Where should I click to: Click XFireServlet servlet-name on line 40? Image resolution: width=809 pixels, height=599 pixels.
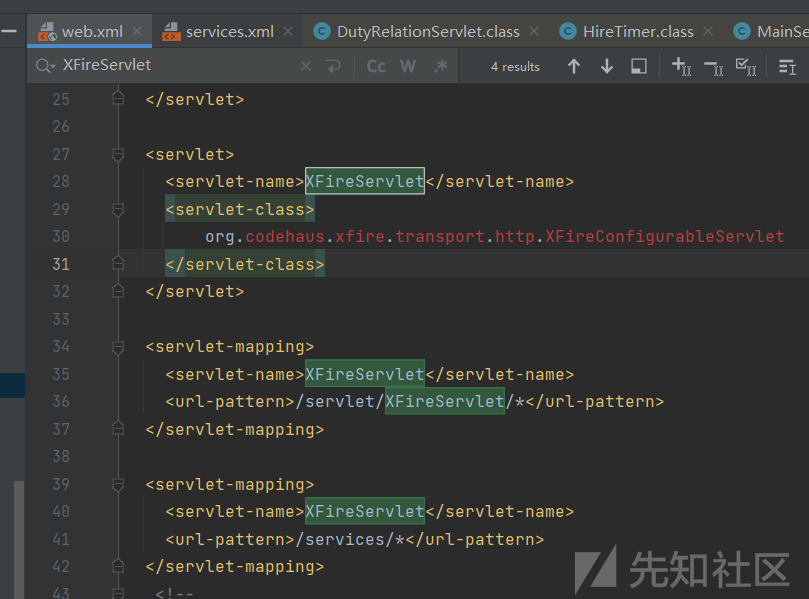click(x=365, y=511)
